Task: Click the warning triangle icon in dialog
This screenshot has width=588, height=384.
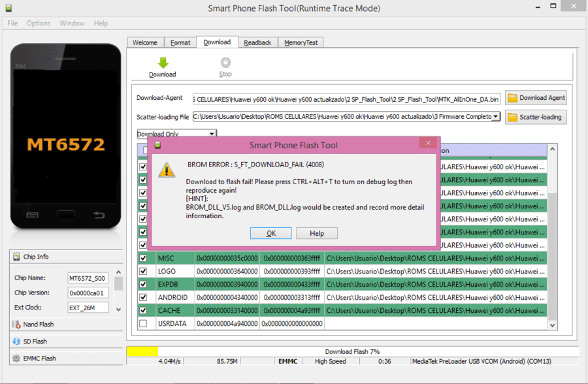Action: [x=167, y=170]
